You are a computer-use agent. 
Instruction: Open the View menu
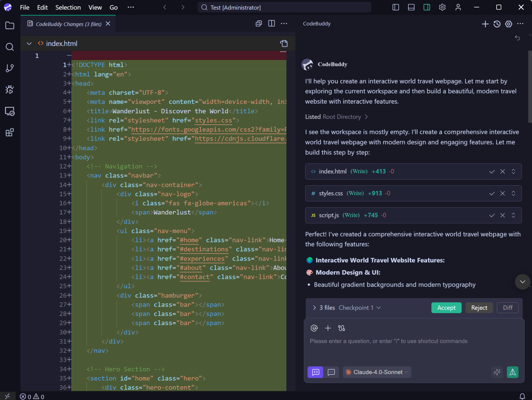95,7
